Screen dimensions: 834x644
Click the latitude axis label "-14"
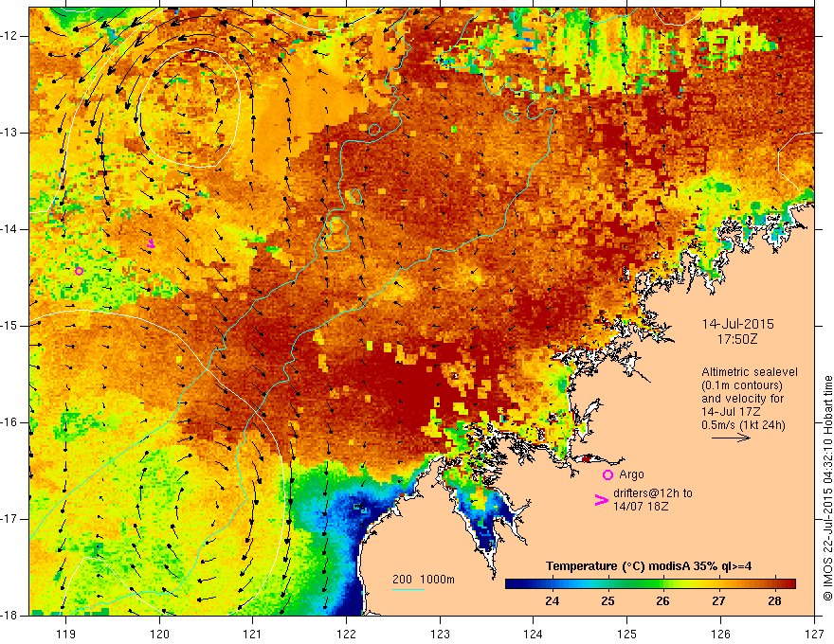coord(9,229)
